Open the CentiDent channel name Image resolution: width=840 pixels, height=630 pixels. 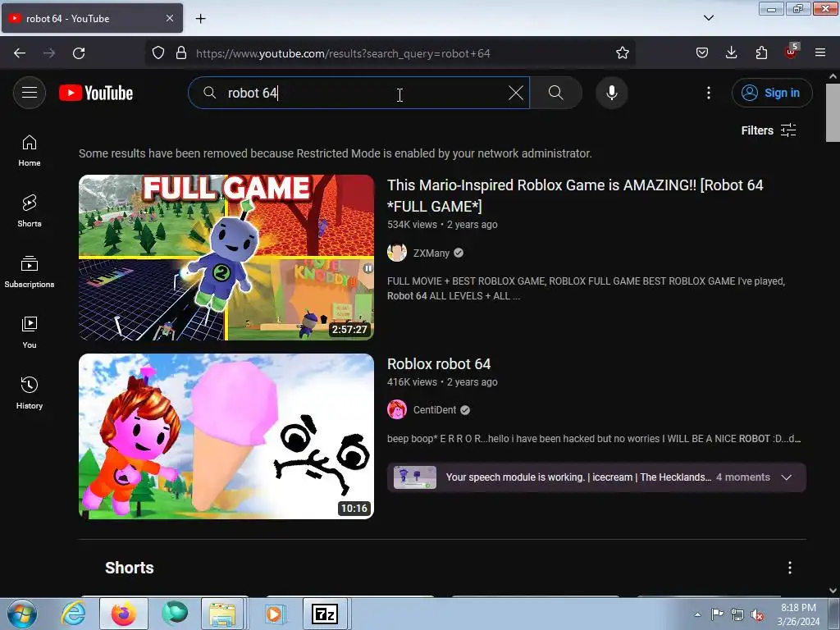click(435, 410)
